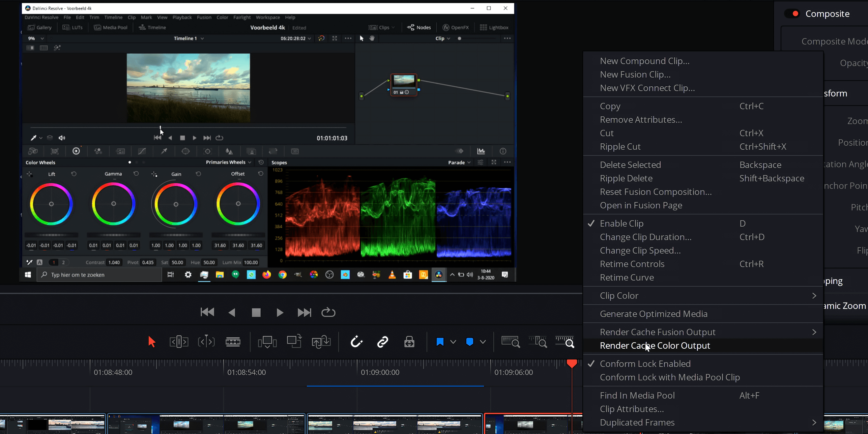Toggle linked selection in the timeline toolbar
Viewport: 868px width, 434px height.
383,342
